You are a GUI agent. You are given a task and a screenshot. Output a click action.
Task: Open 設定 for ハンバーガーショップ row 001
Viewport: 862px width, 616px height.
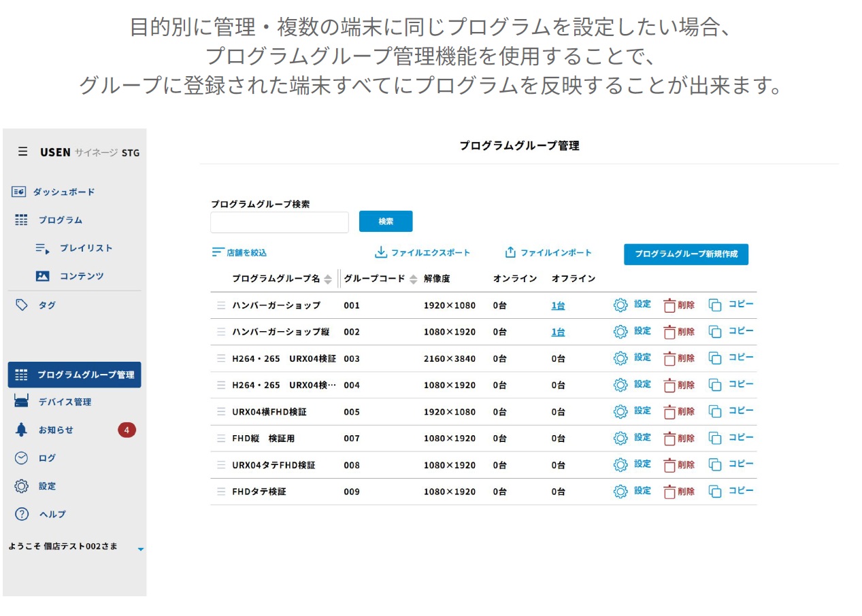click(x=632, y=305)
